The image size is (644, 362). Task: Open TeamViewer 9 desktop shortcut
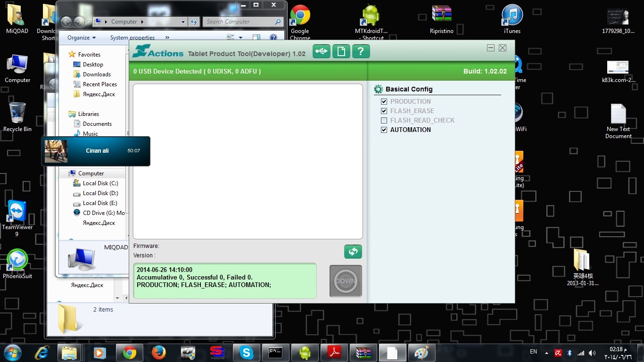coord(17,218)
